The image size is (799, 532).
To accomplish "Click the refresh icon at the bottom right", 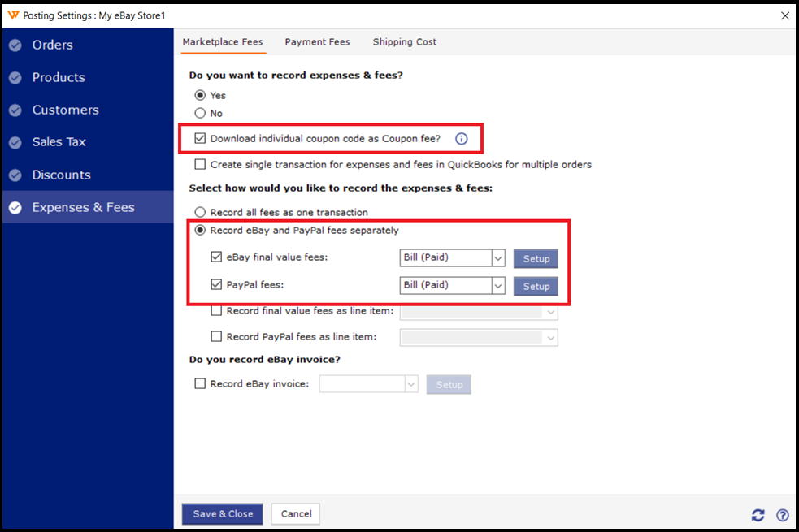I will pyautogui.click(x=758, y=515).
